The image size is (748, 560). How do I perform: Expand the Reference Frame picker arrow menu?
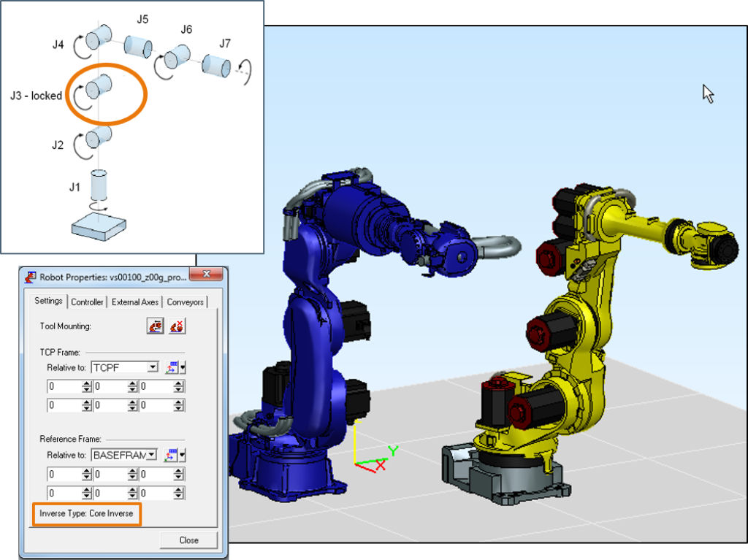click(183, 456)
